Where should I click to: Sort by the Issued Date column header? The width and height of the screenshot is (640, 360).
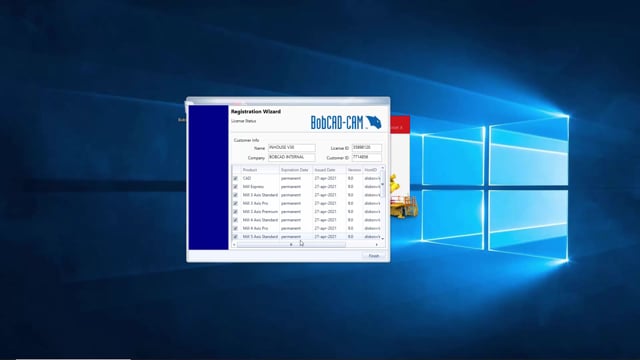pyautogui.click(x=329, y=170)
